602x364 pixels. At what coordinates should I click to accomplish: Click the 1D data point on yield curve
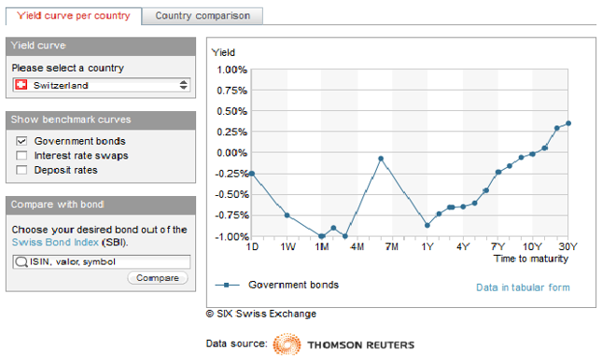point(252,174)
